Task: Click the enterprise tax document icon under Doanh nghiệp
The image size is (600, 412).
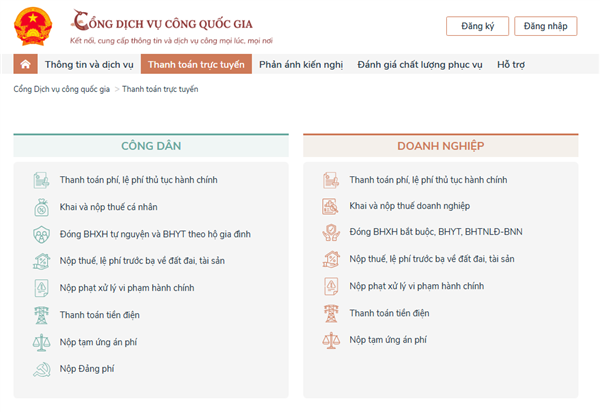Action: [x=330, y=206]
